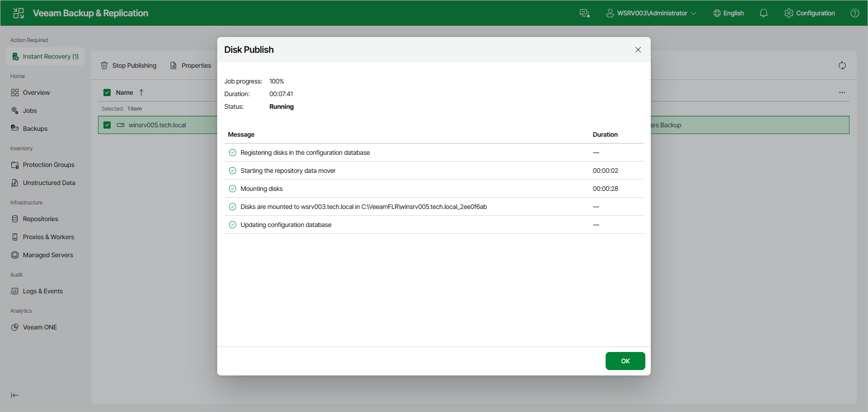
Task: Click the Repositories database icon
Action: click(15, 219)
